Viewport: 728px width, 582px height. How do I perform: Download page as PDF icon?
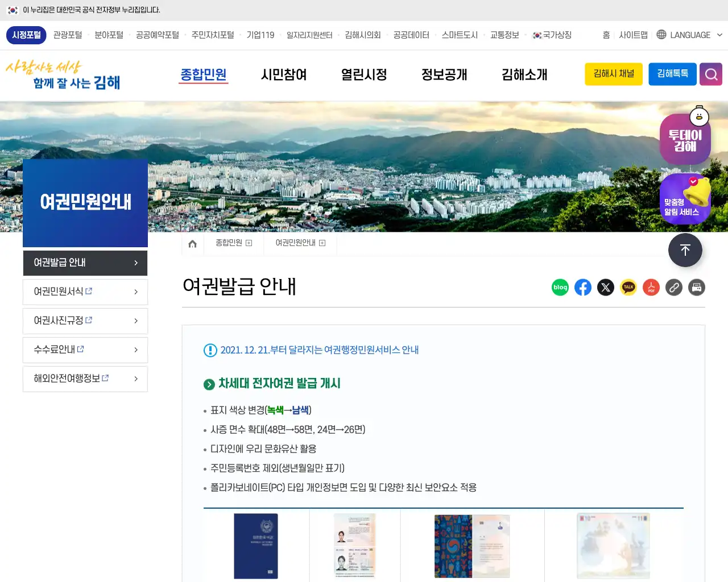(x=651, y=288)
